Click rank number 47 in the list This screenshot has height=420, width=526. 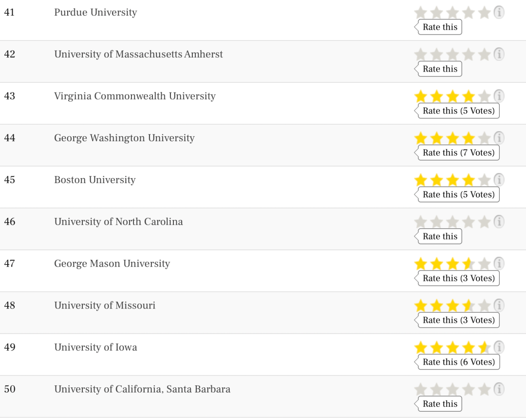[x=10, y=264]
